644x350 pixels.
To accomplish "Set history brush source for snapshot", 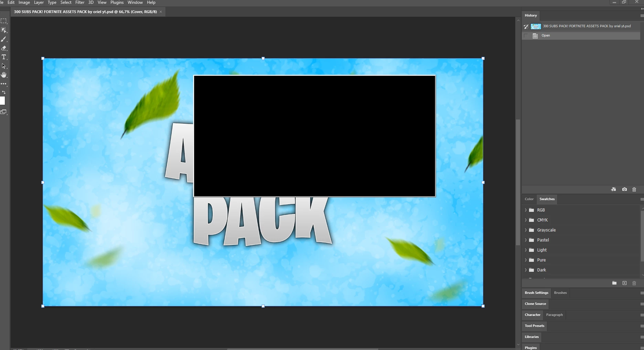I will pyautogui.click(x=526, y=26).
